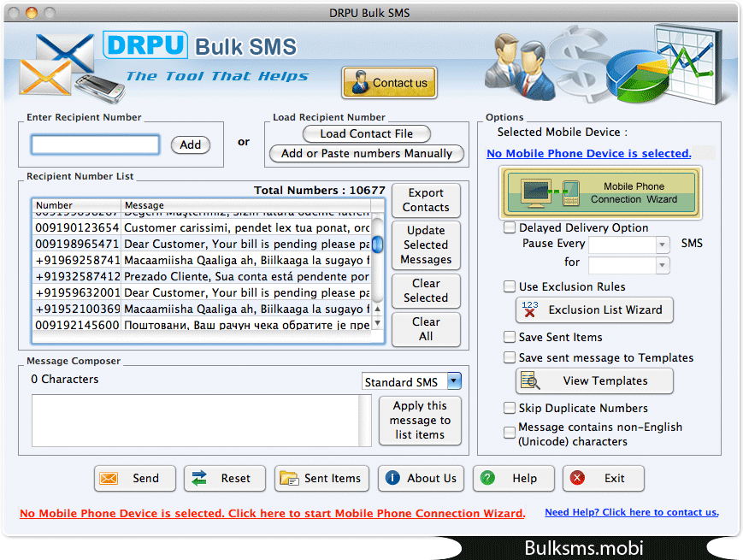Screen dimensions: 743x560
Task: Click the red X Exit icon
Action: (577, 478)
